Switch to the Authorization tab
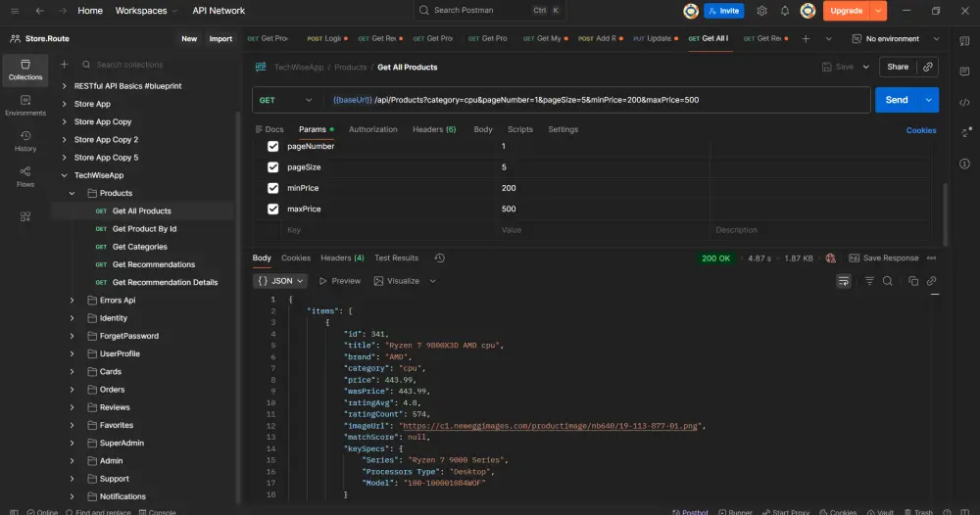Viewport: 980px width, 515px height. (x=372, y=129)
